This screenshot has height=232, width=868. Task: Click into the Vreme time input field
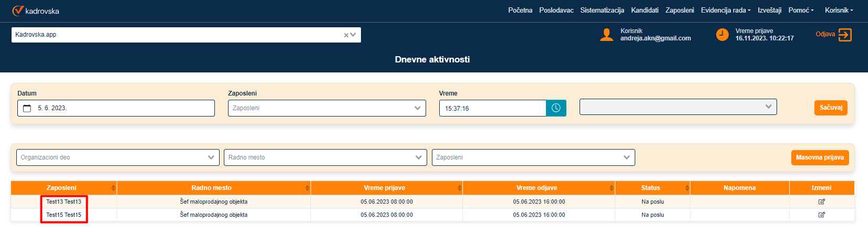point(492,109)
